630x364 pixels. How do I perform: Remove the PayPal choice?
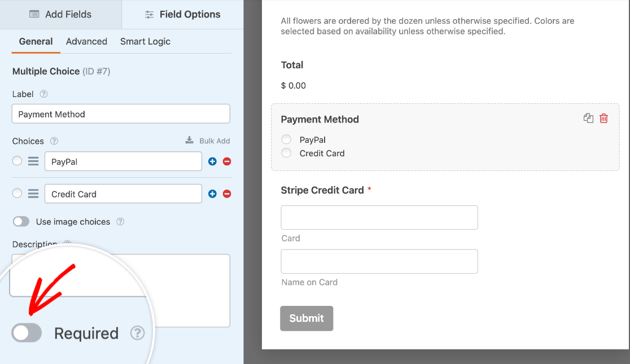(227, 161)
